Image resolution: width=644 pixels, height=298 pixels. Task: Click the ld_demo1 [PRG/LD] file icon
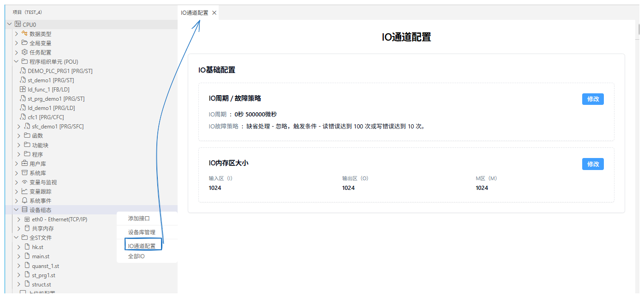23,108
